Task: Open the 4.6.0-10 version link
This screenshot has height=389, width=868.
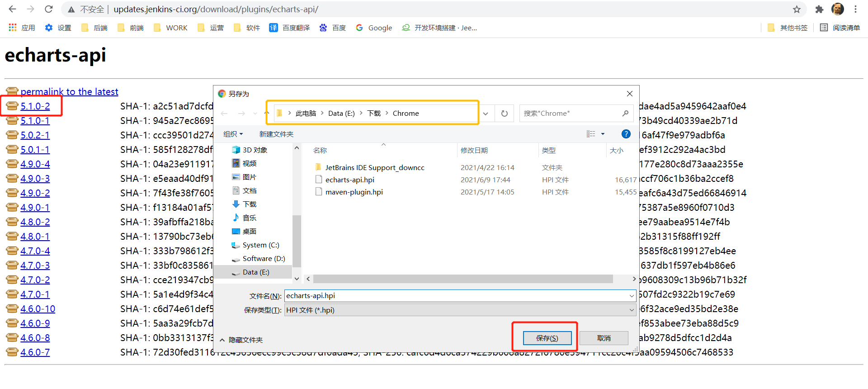Action: (x=38, y=308)
